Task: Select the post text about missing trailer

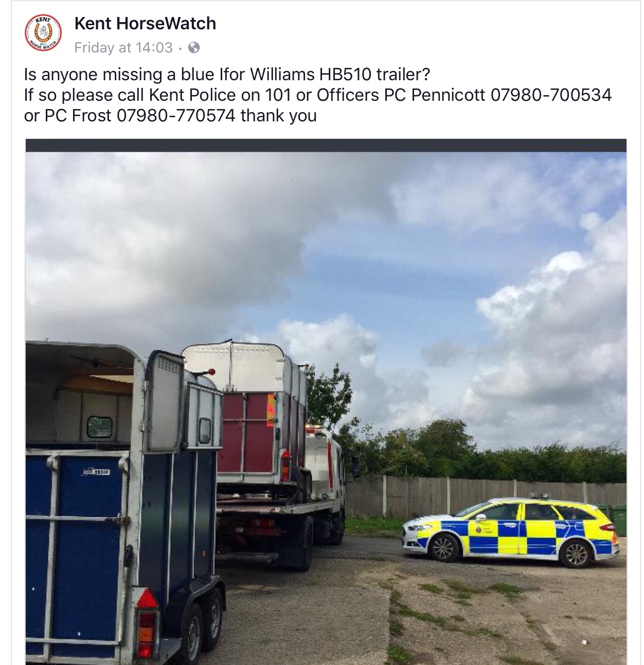Action: coord(318,95)
